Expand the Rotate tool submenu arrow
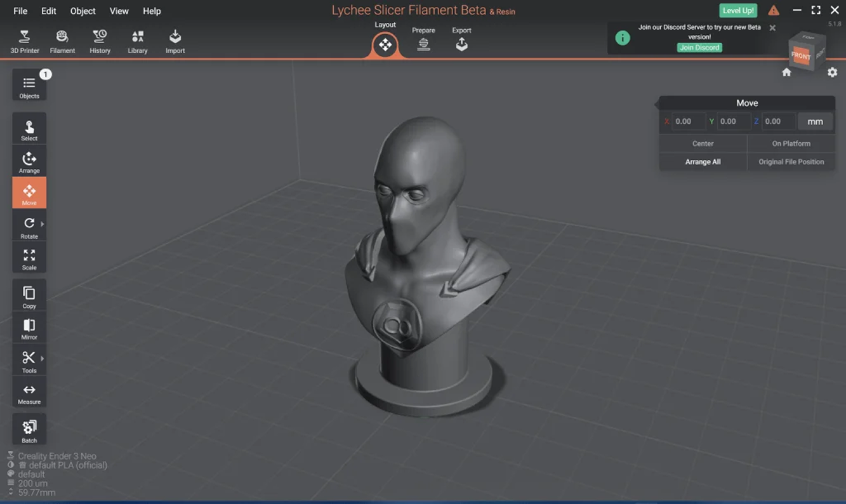Image resolution: width=846 pixels, height=504 pixels. click(x=43, y=224)
